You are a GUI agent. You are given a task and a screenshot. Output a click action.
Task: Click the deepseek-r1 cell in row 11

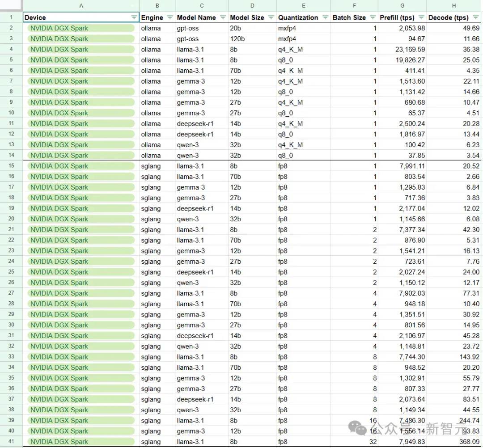(x=201, y=123)
